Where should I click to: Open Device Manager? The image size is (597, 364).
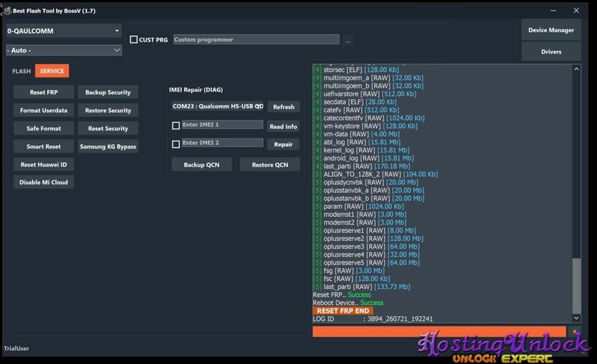coord(551,30)
